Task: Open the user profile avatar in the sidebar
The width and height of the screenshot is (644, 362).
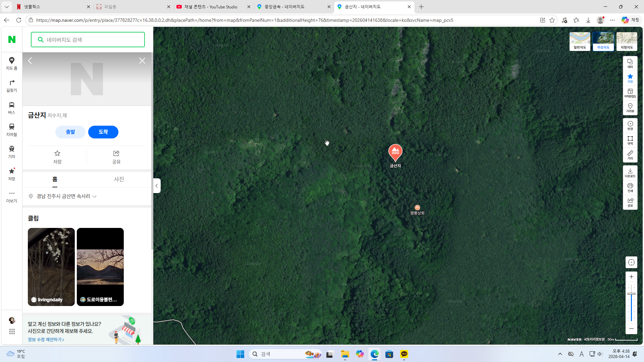Action: [x=12, y=320]
